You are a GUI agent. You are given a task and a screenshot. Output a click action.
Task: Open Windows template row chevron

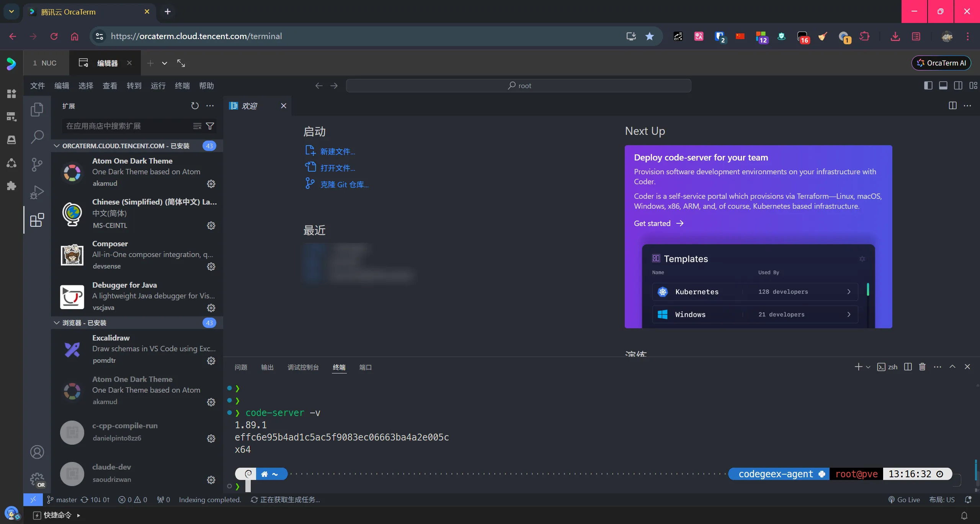pyautogui.click(x=849, y=314)
